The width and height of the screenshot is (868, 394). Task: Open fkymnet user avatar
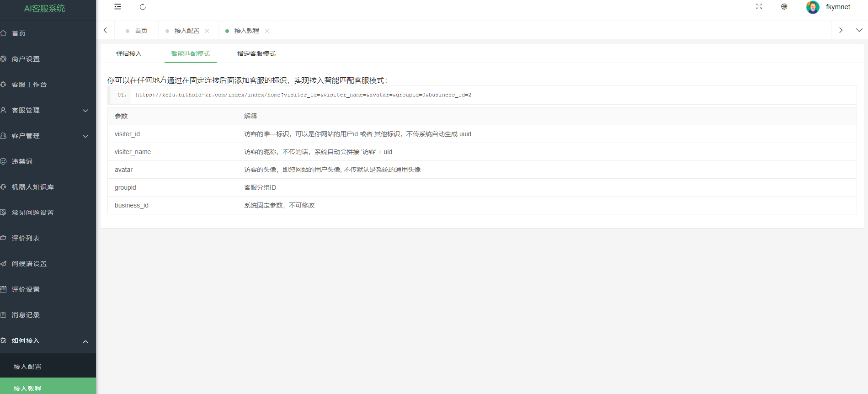point(813,7)
